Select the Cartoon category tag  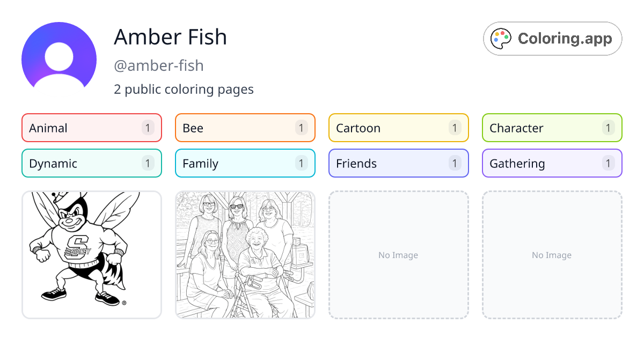tap(398, 128)
